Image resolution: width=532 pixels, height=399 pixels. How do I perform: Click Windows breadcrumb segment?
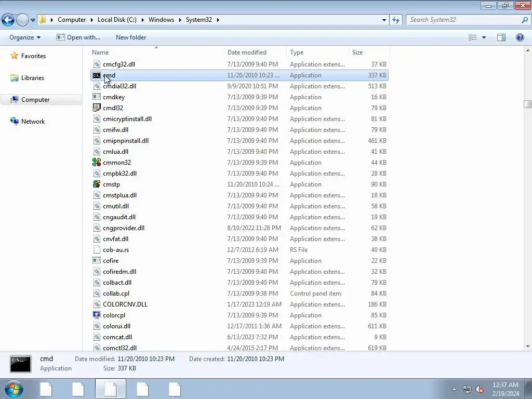pos(161,20)
